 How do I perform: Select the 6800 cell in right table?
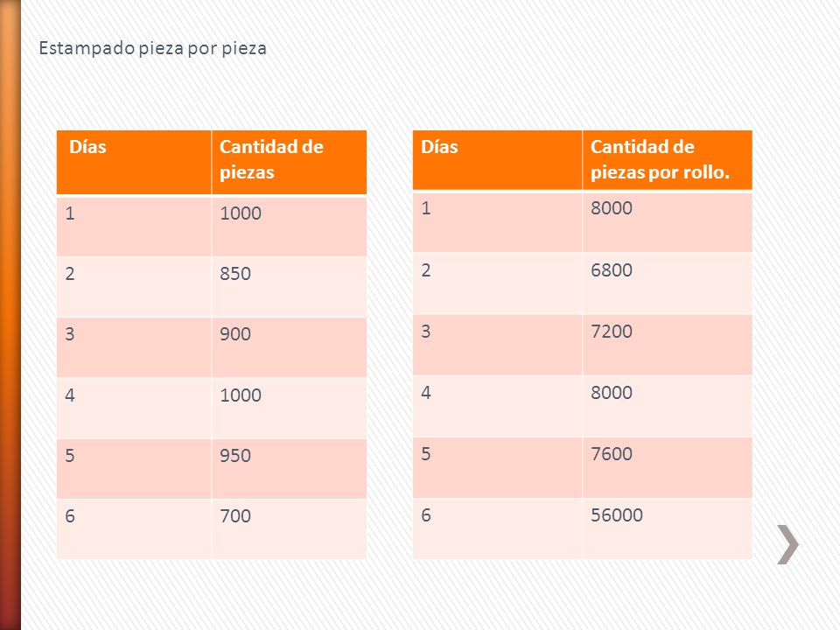(668, 283)
